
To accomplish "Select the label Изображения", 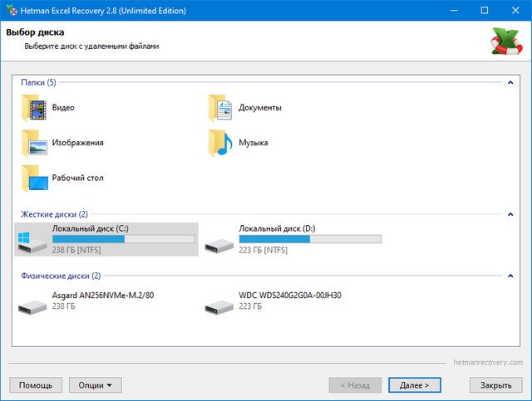I will (x=77, y=142).
